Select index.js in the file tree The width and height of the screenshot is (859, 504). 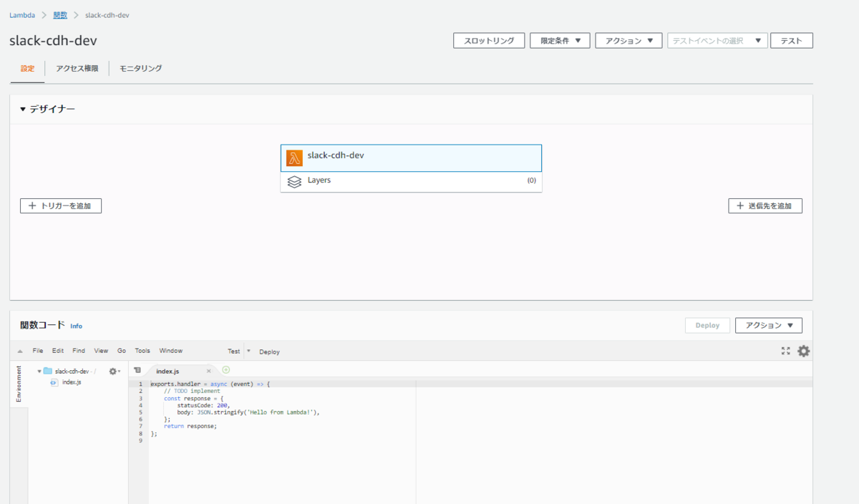(72, 382)
